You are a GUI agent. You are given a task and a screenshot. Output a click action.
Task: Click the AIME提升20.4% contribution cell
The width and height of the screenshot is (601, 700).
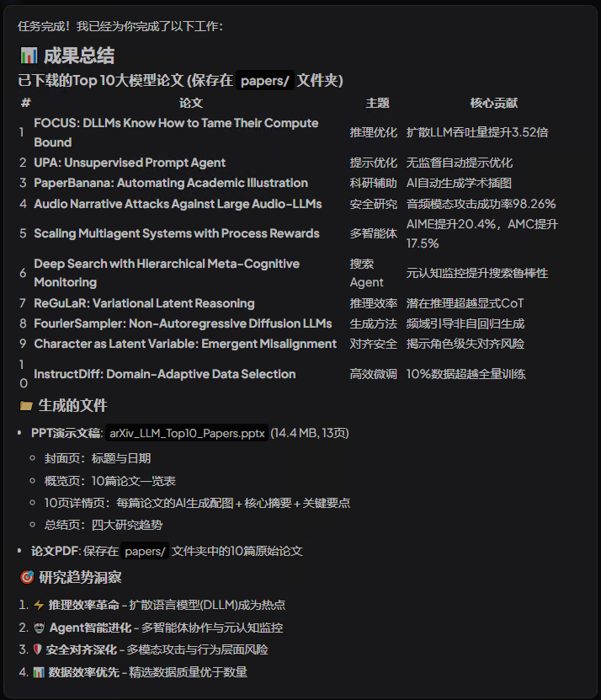481,233
